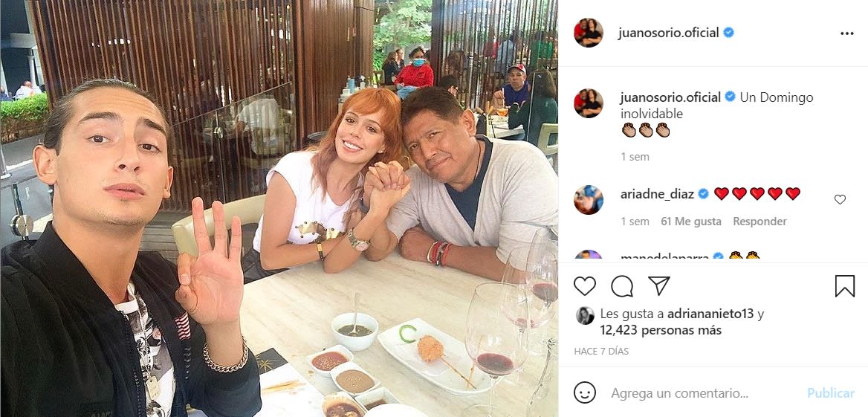Open juanosorio.oficial profile picture in the header
The width and height of the screenshot is (868, 417).
[589, 33]
